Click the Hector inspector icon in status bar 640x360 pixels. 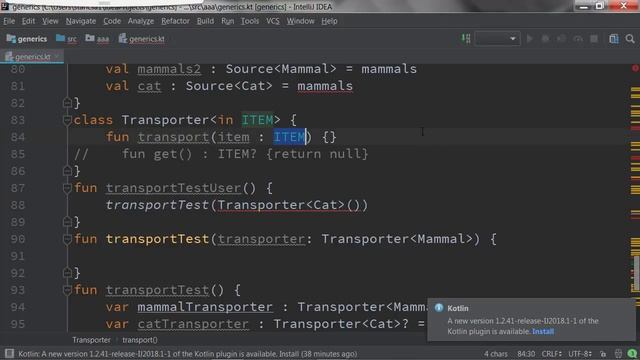point(618,354)
